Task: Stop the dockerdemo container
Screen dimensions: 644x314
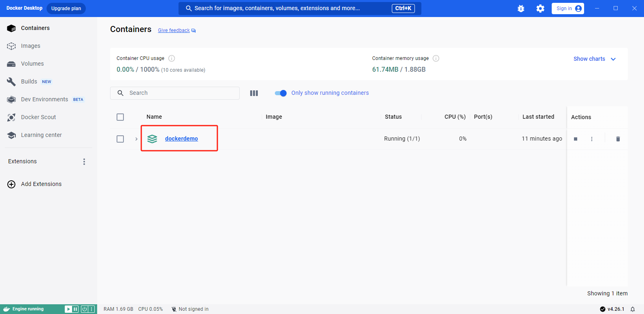Action: click(x=576, y=139)
